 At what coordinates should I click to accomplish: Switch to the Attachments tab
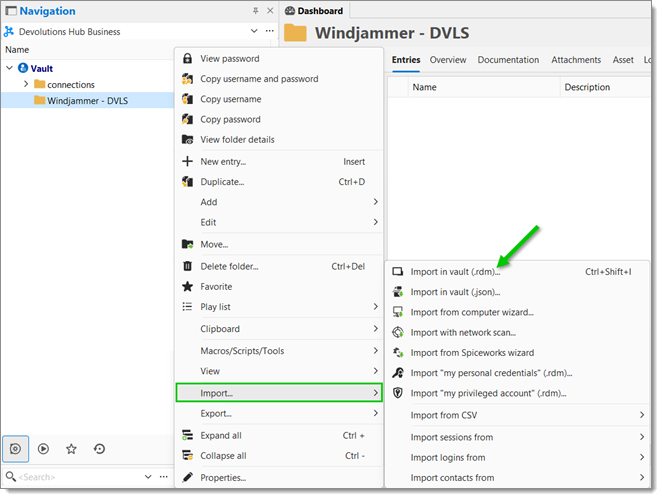point(576,60)
